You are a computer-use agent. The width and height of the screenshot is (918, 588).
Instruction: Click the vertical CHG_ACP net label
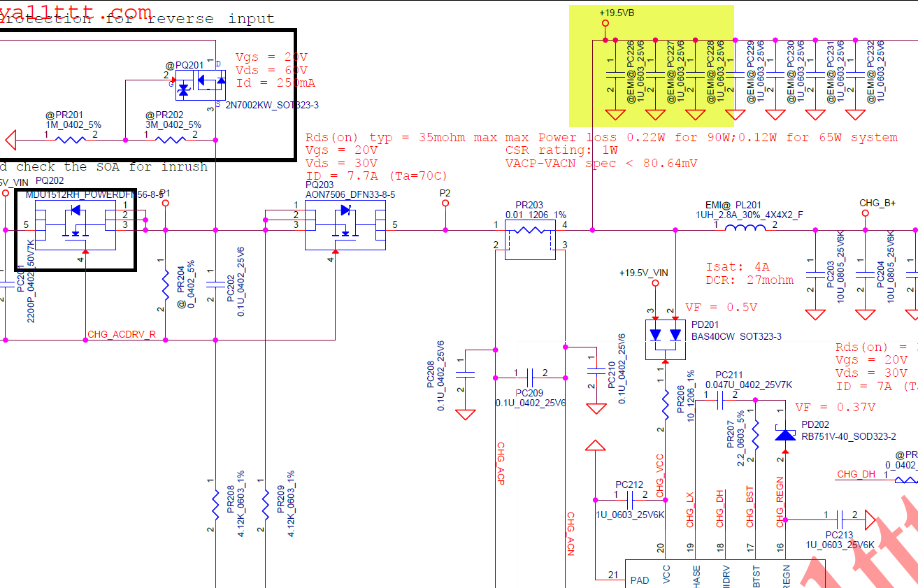coord(501,464)
